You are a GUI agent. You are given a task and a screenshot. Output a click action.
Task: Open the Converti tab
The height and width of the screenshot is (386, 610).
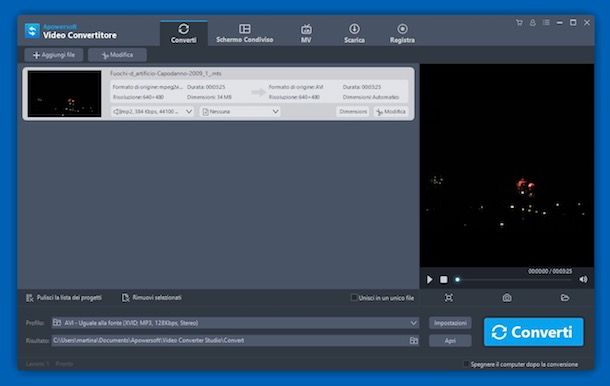point(184,33)
